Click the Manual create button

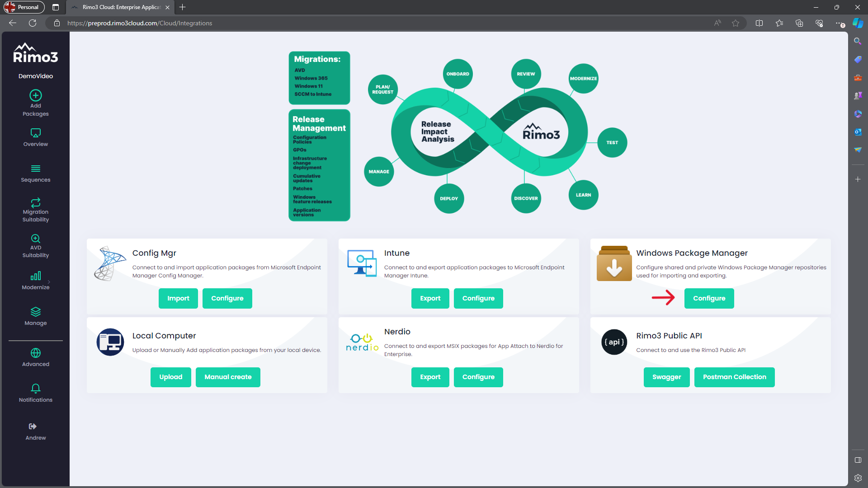pos(228,377)
